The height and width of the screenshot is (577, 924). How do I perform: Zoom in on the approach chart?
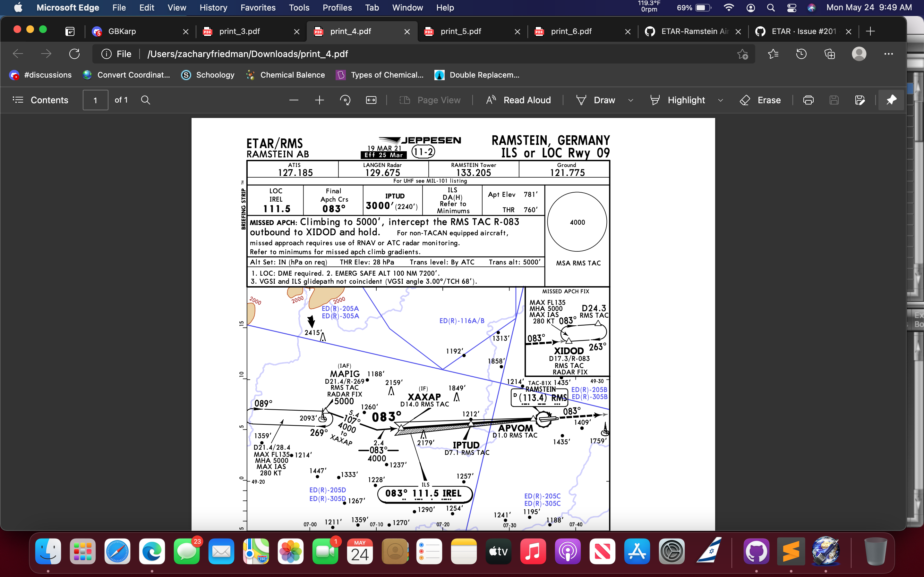click(319, 100)
